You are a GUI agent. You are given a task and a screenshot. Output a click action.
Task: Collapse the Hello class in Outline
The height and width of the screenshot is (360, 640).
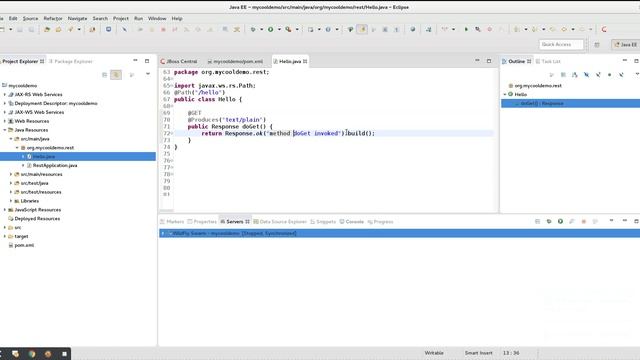click(x=505, y=94)
